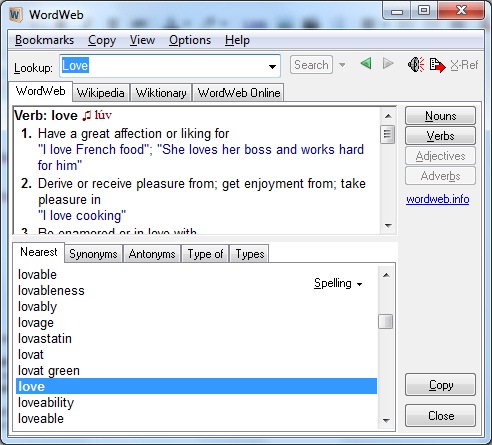Click the replace-word icon with red arrow

point(438,65)
